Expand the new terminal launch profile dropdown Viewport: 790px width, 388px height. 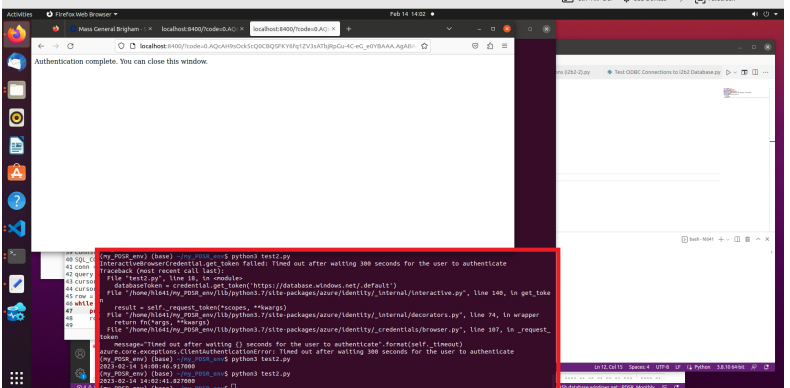tap(728, 239)
